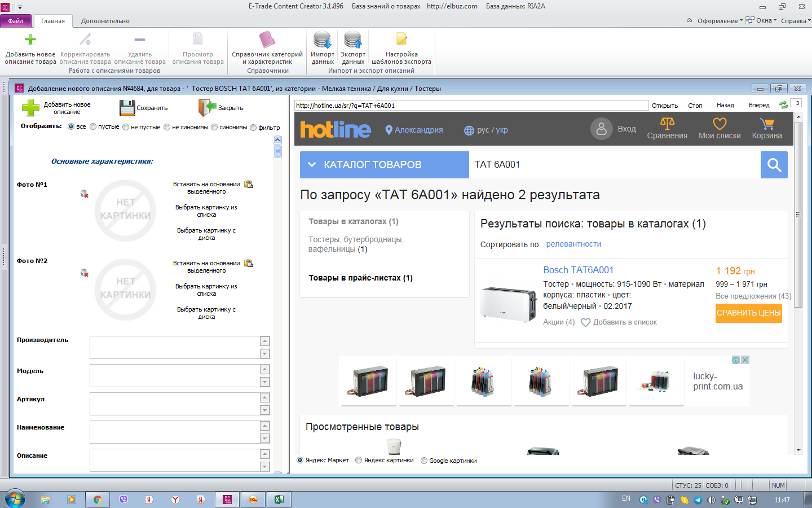812x508 pixels.
Task: Select the 'Яндекс картинки' radio button
Action: coord(359,460)
